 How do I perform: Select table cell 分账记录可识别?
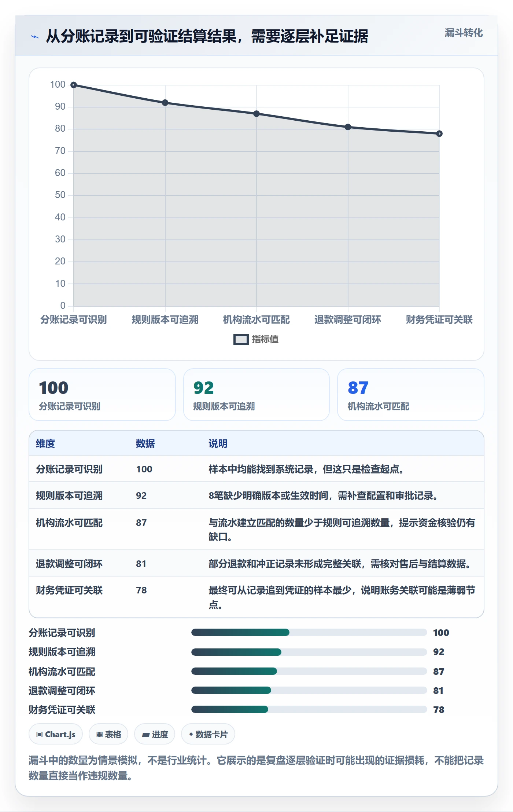[69, 469]
